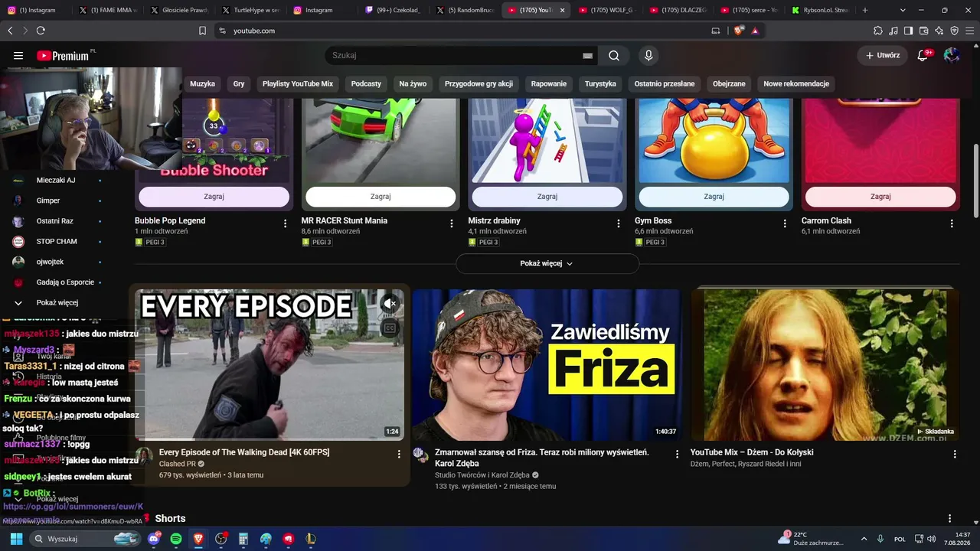Bookmark this page in the address bar

coord(202,31)
